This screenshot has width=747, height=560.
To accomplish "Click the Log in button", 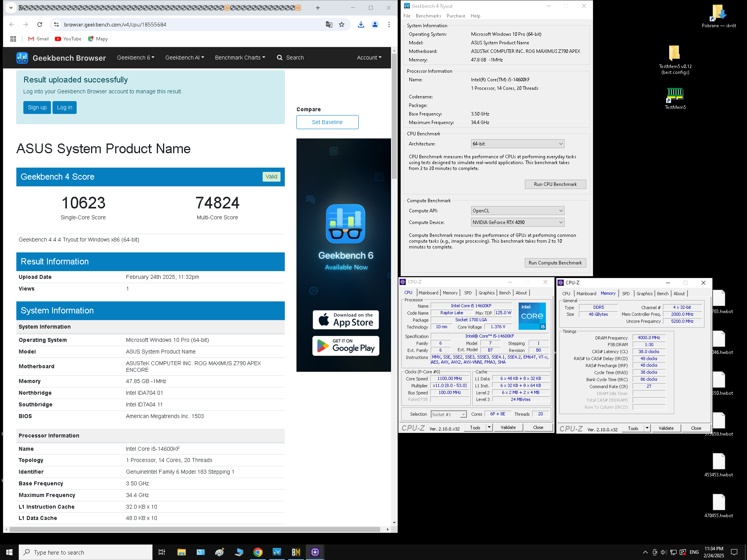I will (x=65, y=107).
